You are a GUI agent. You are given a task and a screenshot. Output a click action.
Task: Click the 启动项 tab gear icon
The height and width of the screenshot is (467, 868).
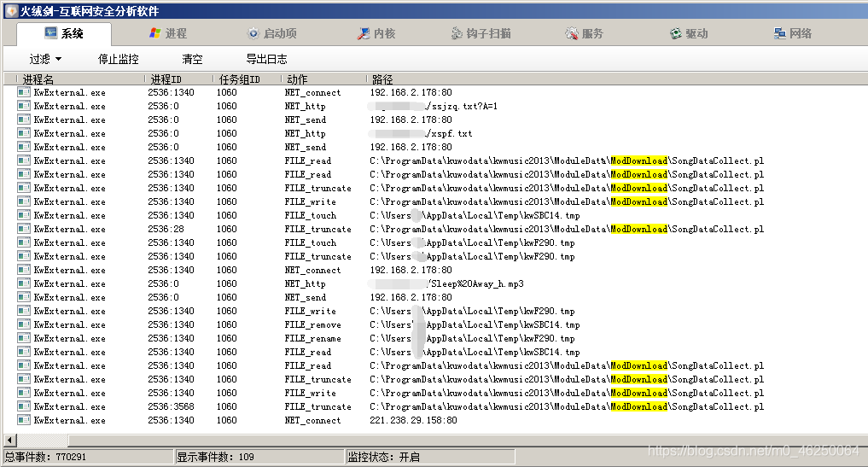253,34
